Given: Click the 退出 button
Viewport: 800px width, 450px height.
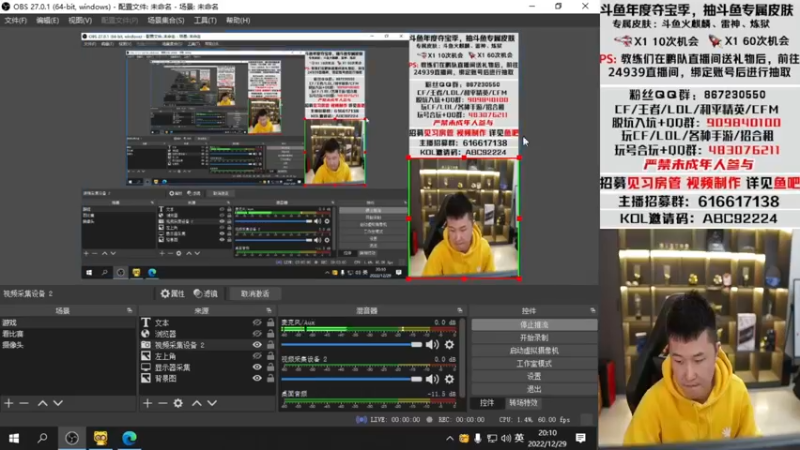Looking at the screenshot, I should (x=534, y=389).
